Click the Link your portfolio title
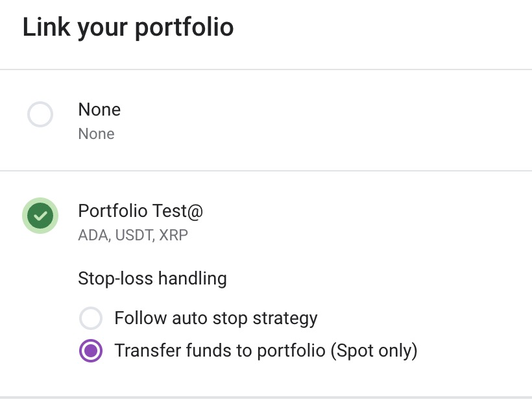This screenshot has width=532, height=404. click(128, 27)
